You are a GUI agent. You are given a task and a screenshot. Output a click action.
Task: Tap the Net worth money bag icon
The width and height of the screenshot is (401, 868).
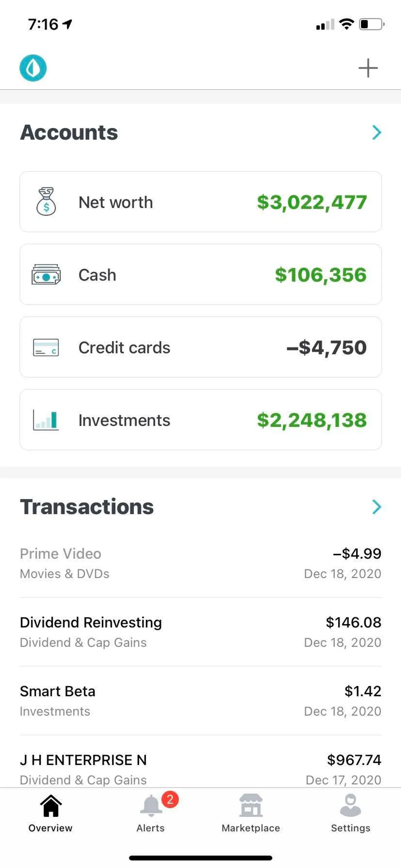coord(46,202)
